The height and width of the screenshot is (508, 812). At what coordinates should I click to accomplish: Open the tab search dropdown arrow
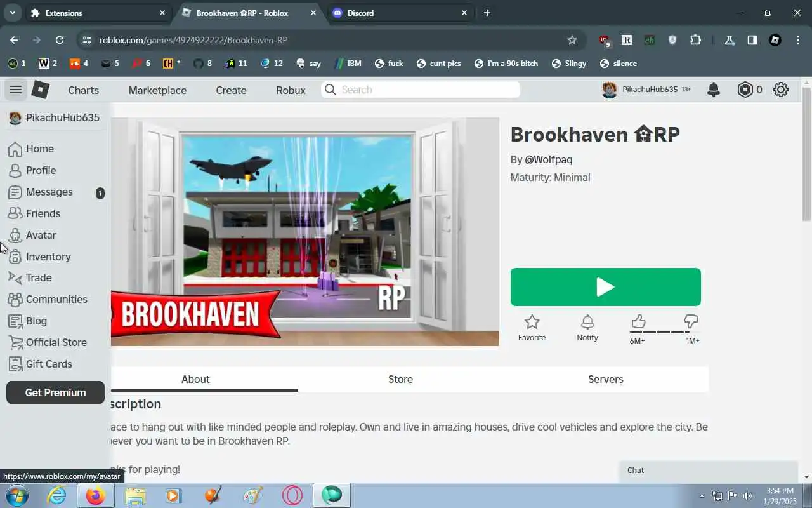pos(12,13)
